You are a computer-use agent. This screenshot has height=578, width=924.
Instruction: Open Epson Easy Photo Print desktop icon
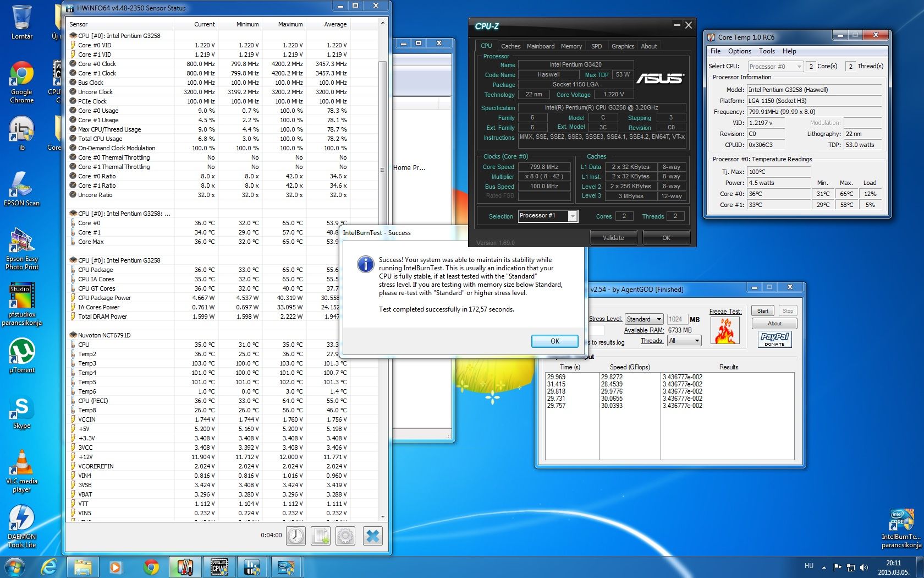pos(22,249)
